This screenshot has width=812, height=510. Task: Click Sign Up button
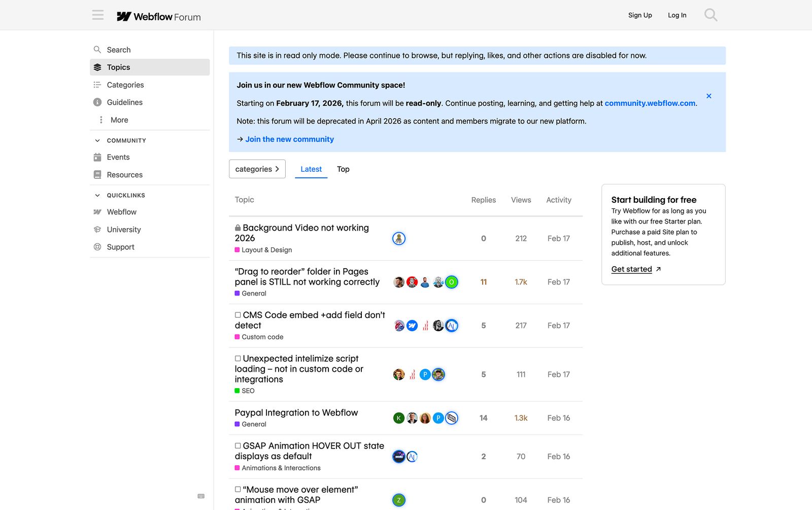640,15
